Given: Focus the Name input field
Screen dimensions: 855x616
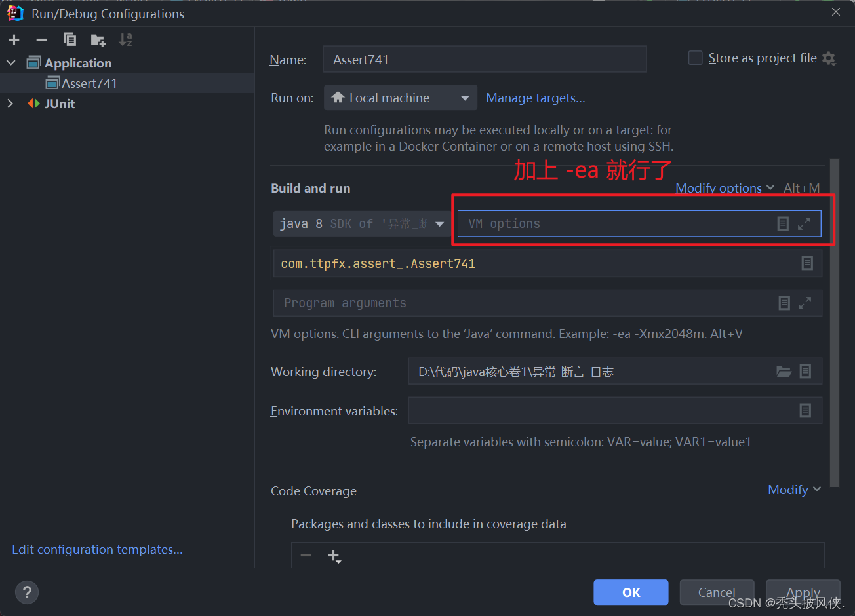Looking at the screenshot, I should pyautogui.click(x=485, y=59).
